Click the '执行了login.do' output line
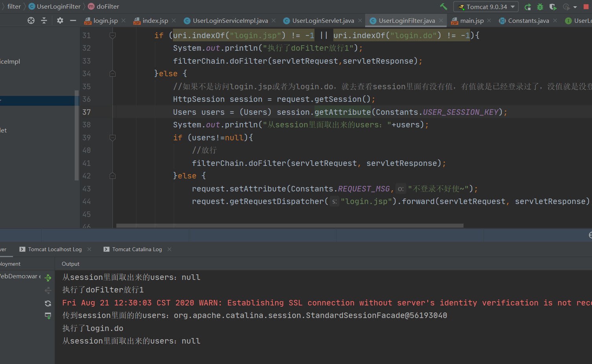This screenshot has width=592, height=364. pyautogui.click(x=93, y=328)
